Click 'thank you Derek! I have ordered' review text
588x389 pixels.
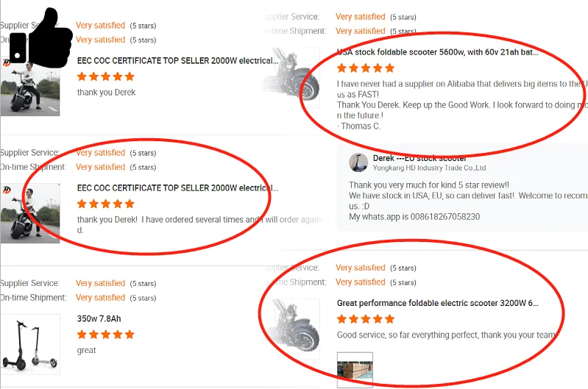[200, 224]
